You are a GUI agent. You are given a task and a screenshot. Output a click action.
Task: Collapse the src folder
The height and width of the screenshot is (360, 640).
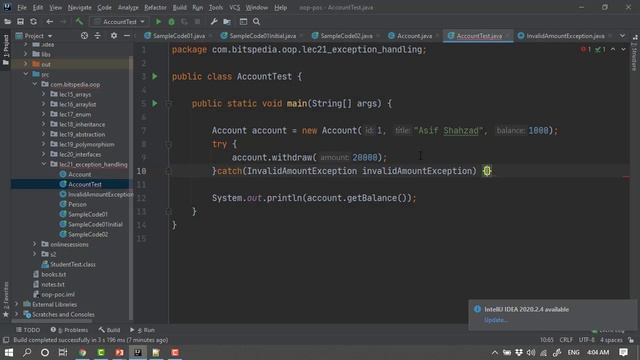(x=26, y=74)
